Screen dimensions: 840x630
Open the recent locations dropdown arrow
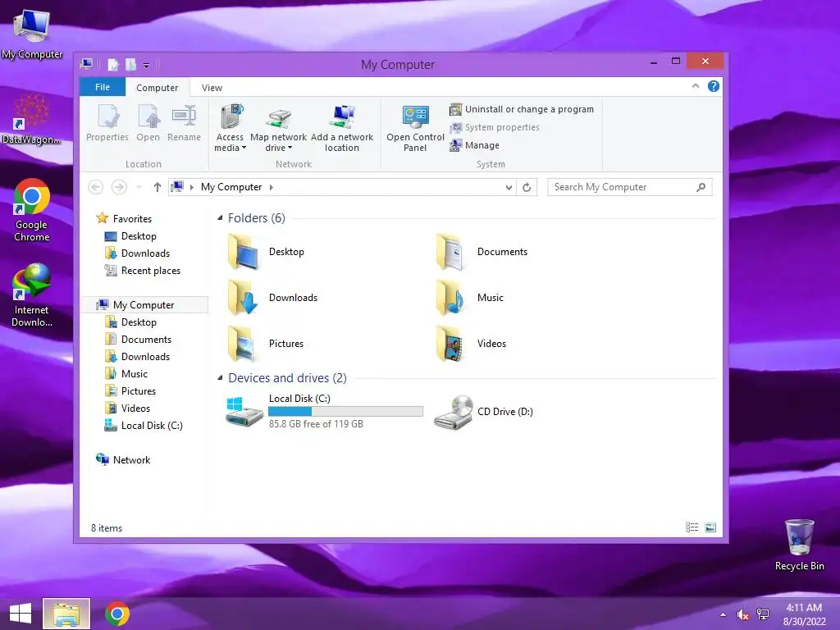click(x=139, y=187)
